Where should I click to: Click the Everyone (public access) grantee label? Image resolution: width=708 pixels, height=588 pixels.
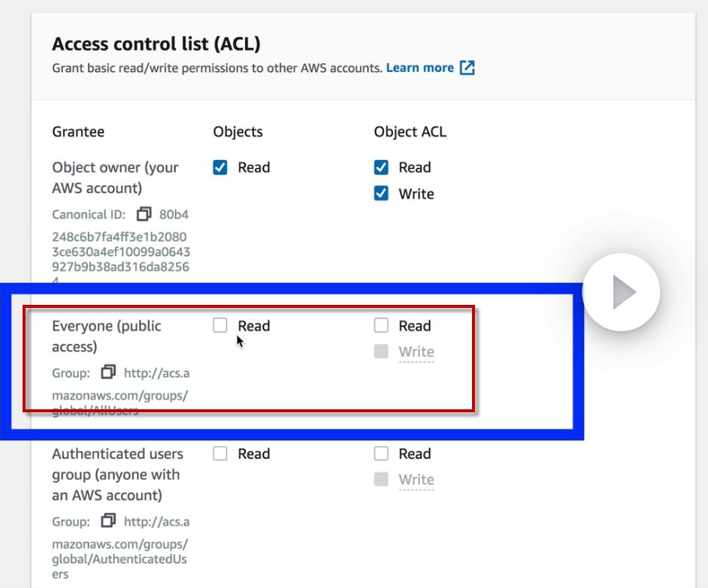[106, 336]
